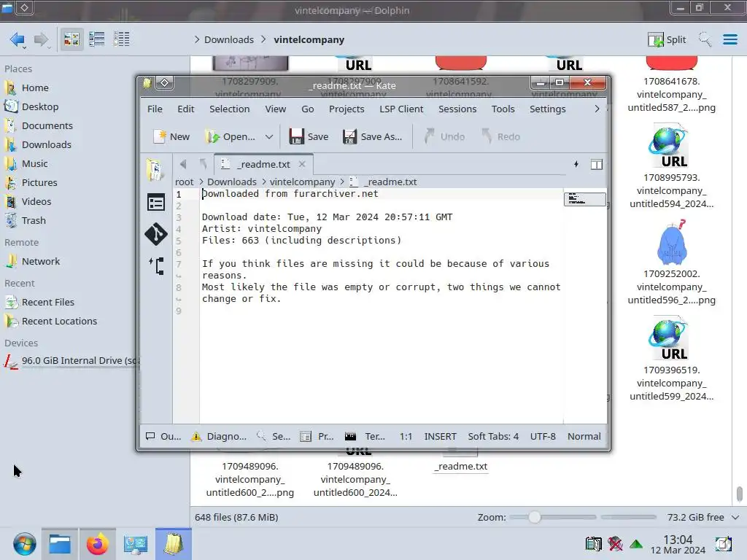Select the _readme.txt file in Dolphin
Viewport: 747px width, 560px height.
click(461, 467)
